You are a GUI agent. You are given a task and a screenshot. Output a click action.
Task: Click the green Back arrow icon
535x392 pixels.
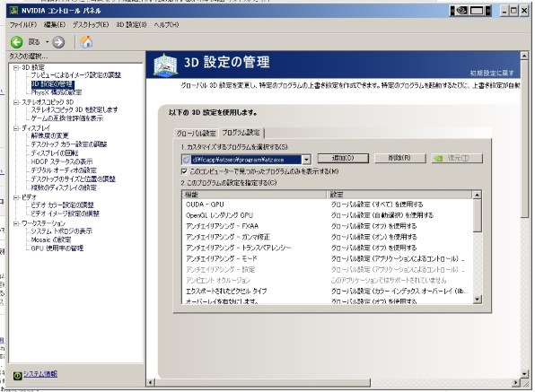point(16,42)
